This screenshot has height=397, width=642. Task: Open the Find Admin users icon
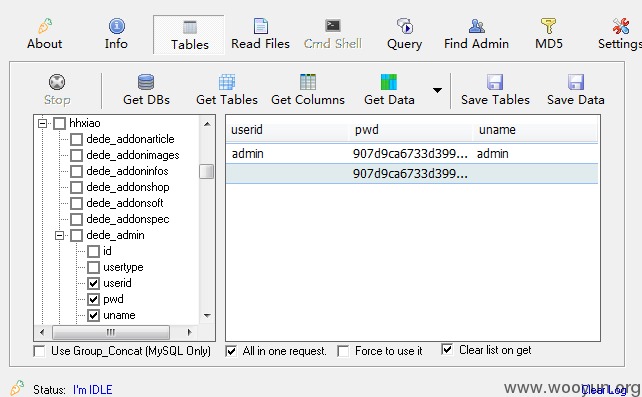click(477, 26)
